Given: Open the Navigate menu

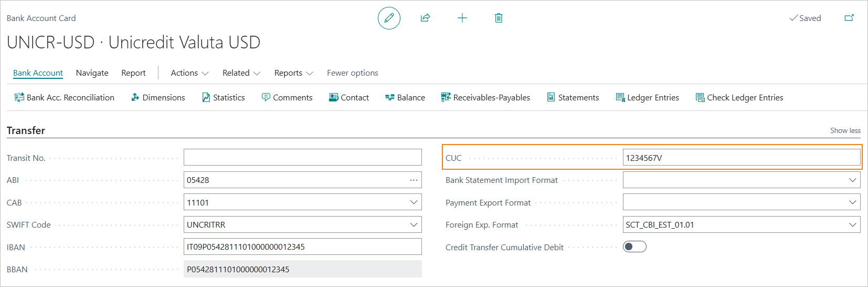Looking at the screenshot, I should [92, 73].
